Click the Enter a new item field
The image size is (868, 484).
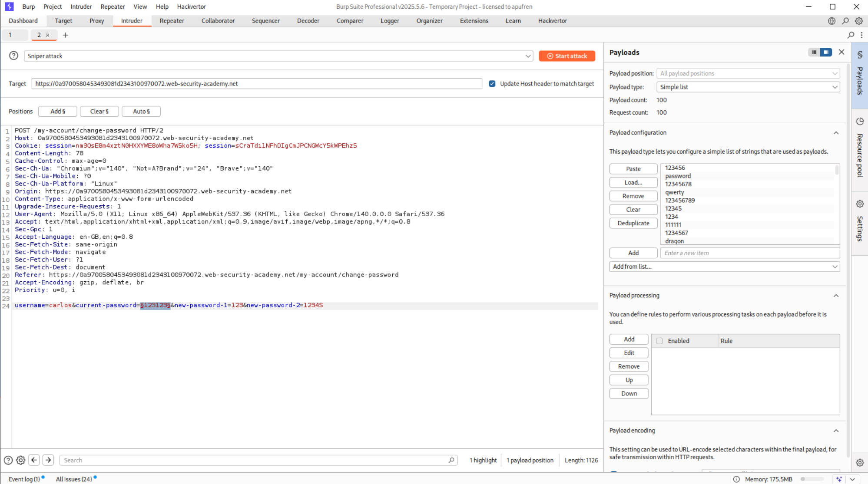(749, 253)
